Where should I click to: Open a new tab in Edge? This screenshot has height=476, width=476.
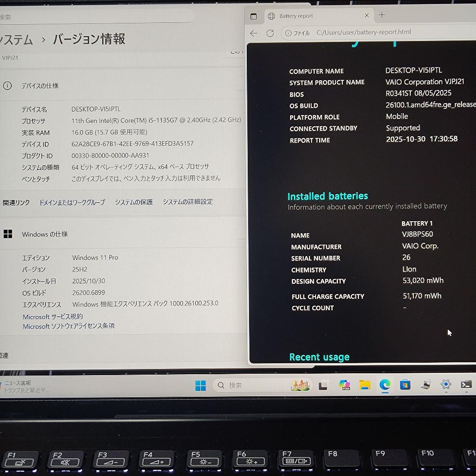pyautogui.click(x=382, y=15)
